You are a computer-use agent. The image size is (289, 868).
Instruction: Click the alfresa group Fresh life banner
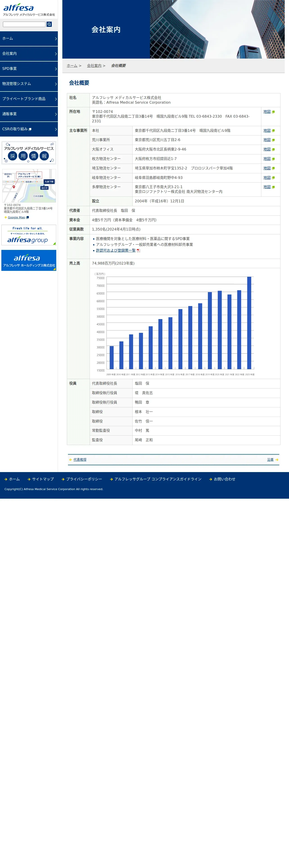(x=29, y=235)
